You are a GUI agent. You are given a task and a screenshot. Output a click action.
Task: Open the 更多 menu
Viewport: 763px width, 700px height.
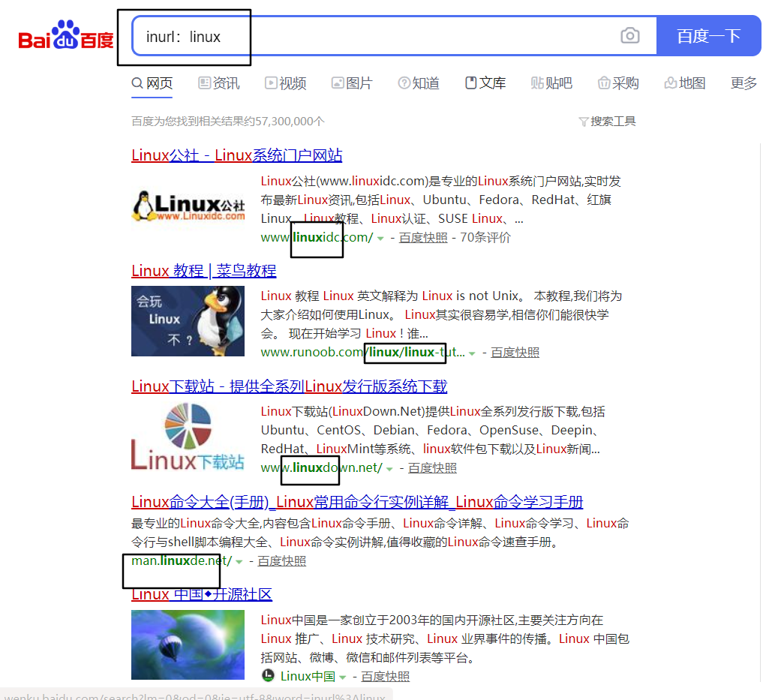742,83
